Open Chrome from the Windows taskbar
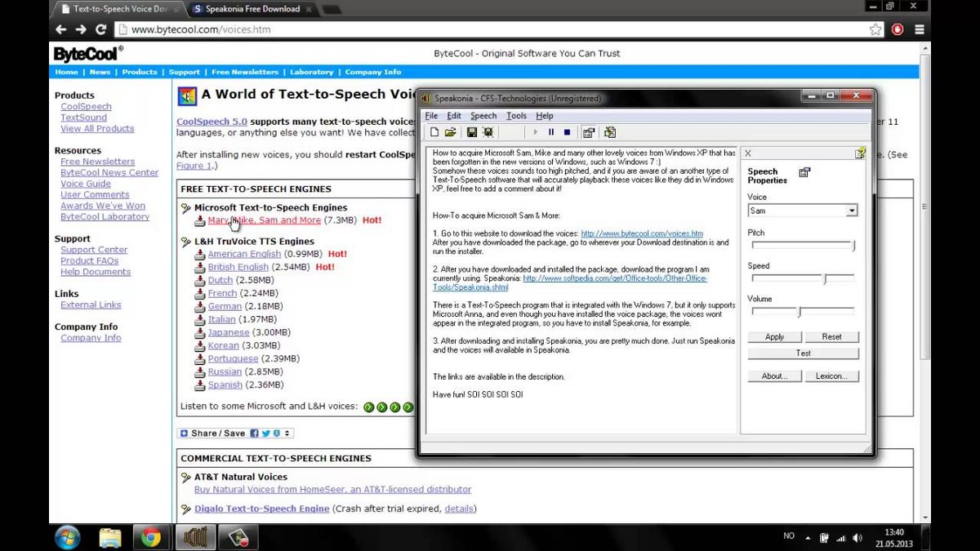The width and height of the screenshot is (980, 551). (x=153, y=536)
